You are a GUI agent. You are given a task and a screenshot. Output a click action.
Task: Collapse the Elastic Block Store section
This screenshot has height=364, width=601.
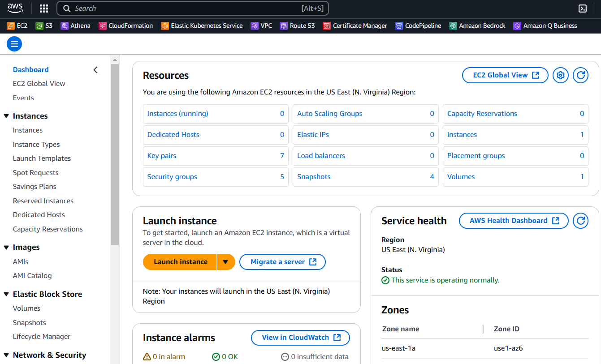click(x=6, y=294)
